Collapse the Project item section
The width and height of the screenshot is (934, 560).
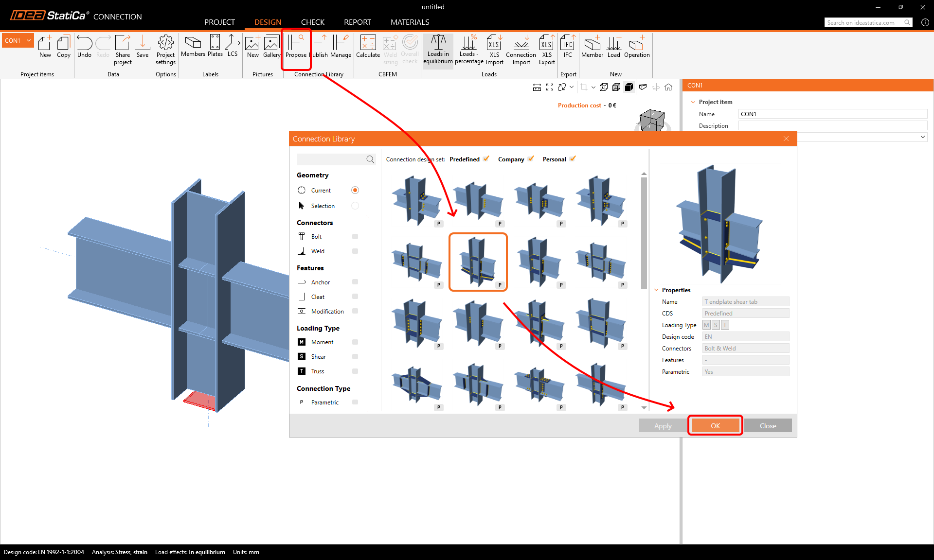click(x=693, y=102)
